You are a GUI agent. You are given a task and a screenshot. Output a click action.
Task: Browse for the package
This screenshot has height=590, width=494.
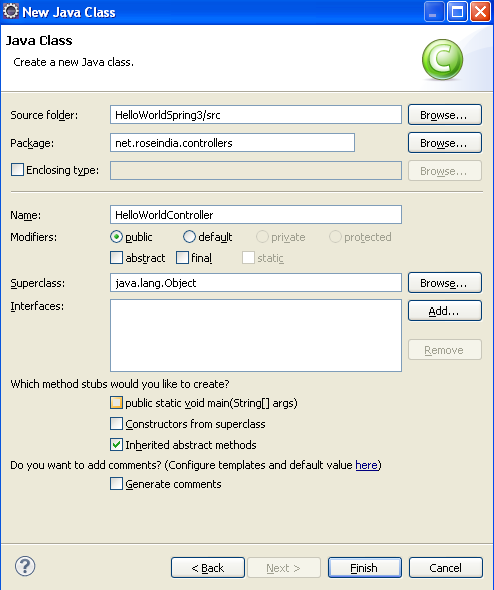(445, 143)
